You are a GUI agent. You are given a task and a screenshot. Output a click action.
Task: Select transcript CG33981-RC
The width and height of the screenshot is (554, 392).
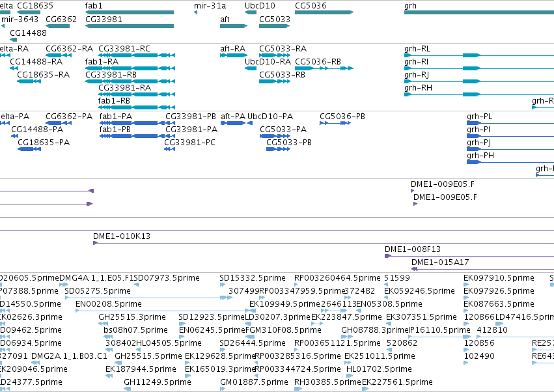pyautogui.click(x=136, y=55)
